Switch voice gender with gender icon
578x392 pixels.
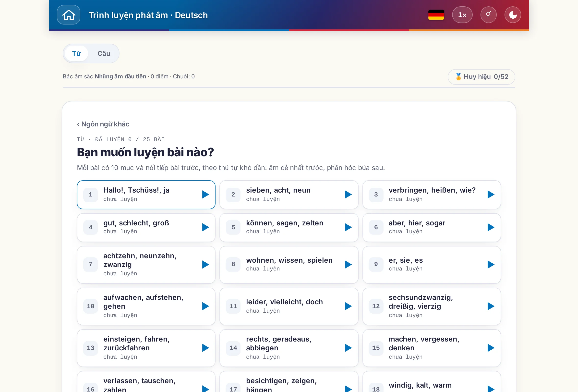[x=488, y=15]
